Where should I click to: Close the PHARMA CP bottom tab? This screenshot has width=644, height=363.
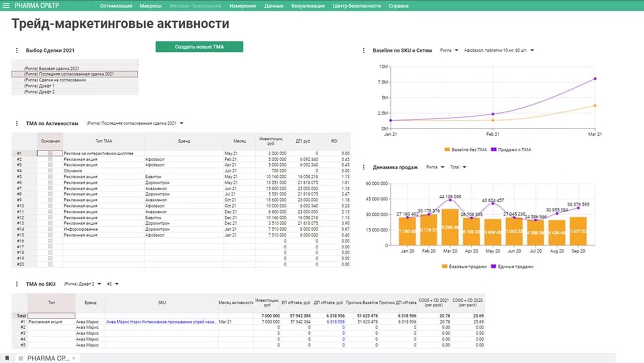[74, 358]
